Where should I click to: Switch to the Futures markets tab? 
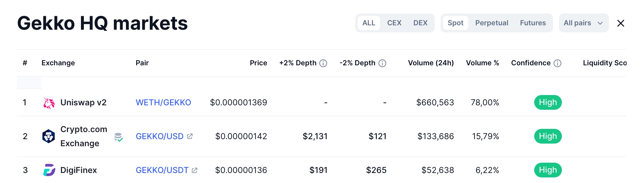[533, 23]
